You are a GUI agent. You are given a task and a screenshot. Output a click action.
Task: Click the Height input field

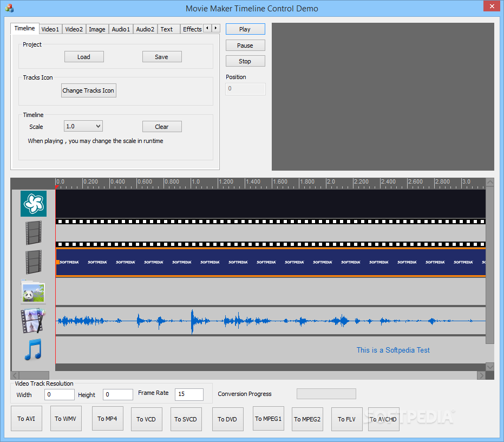pyautogui.click(x=118, y=394)
